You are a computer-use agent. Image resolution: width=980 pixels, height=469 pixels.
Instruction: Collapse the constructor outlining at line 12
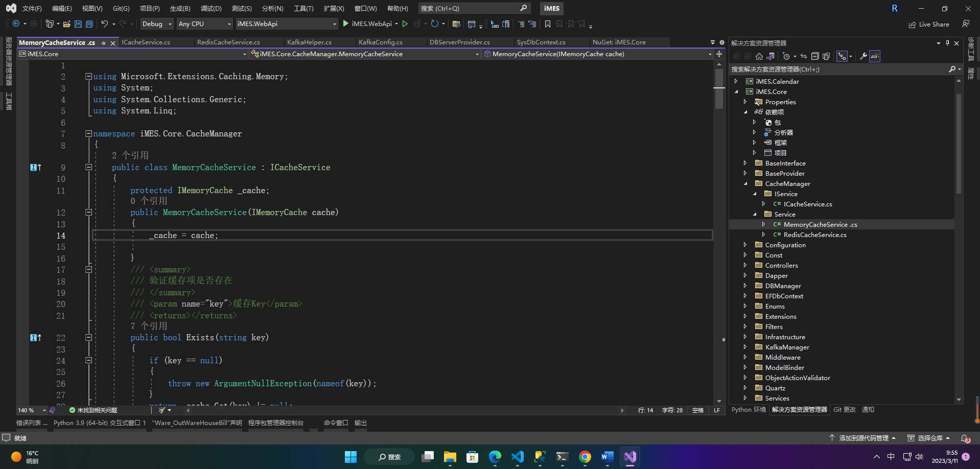click(88, 212)
